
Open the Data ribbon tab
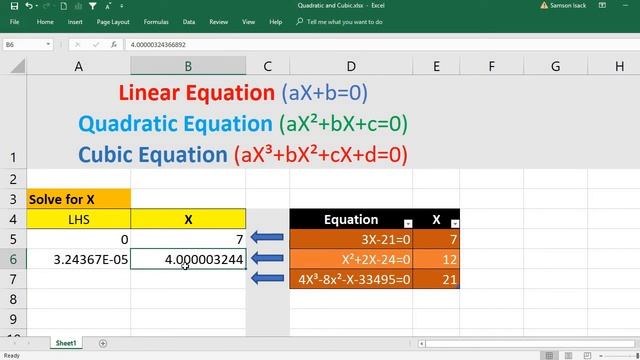tap(189, 22)
